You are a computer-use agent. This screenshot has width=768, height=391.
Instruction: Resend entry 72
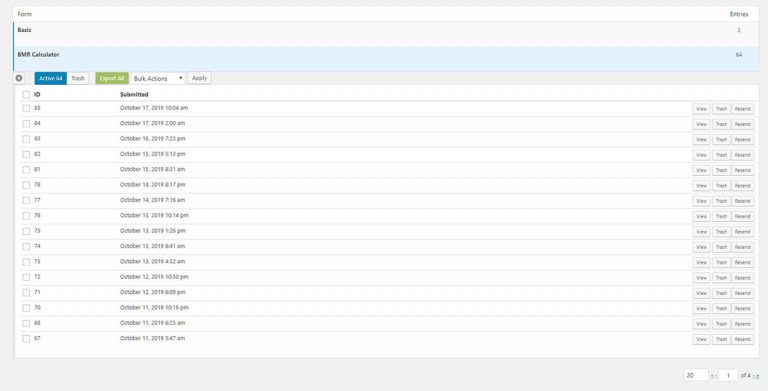(743, 278)
